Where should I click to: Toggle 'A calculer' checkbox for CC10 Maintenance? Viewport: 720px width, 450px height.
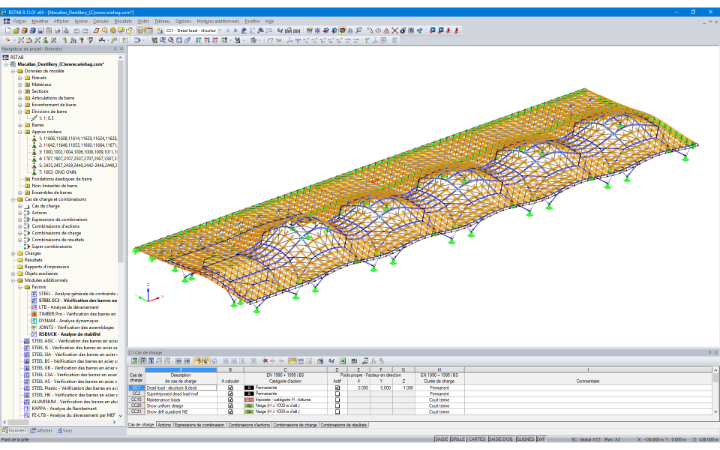[231, 399]
